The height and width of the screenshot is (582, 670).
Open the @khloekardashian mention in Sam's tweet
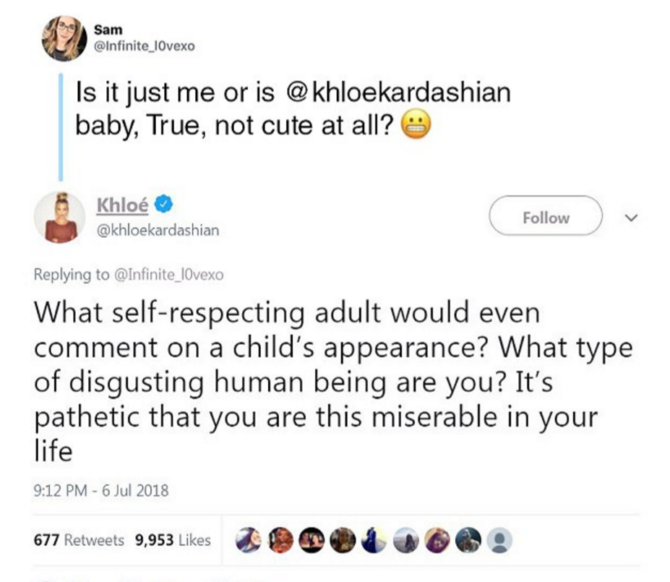tap(399, 93)
